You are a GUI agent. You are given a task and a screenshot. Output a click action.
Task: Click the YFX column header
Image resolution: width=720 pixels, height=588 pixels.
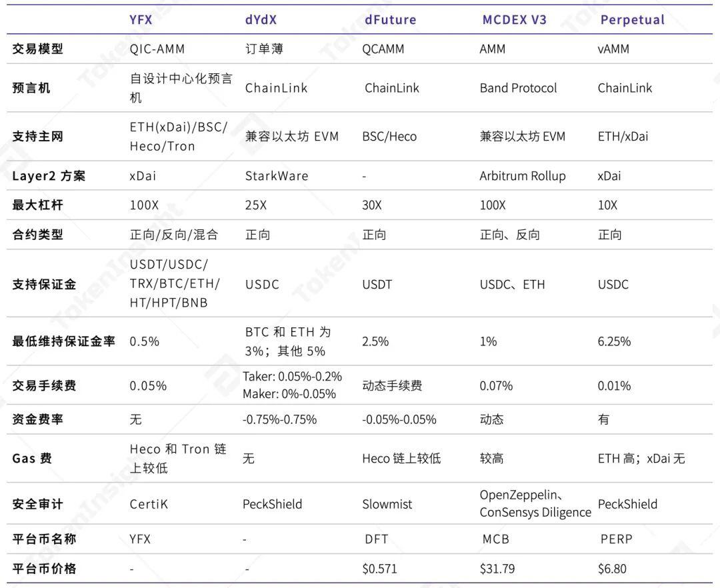pos(141,20)
